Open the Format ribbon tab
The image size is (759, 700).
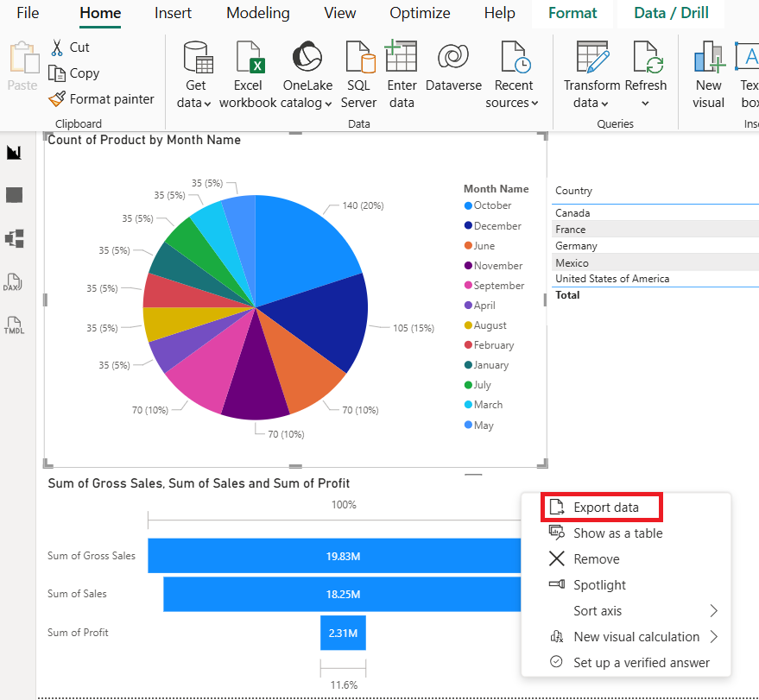(x=572, y=13)
